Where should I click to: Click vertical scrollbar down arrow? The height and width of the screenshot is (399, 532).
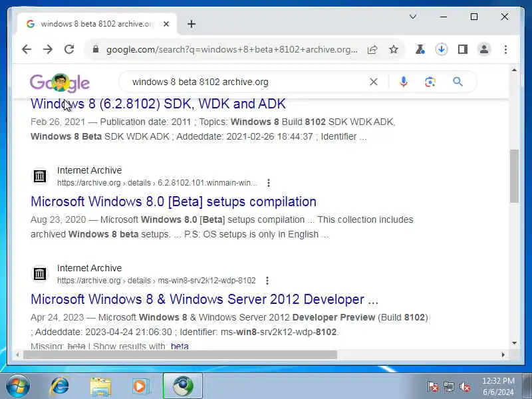coord(514,343)
